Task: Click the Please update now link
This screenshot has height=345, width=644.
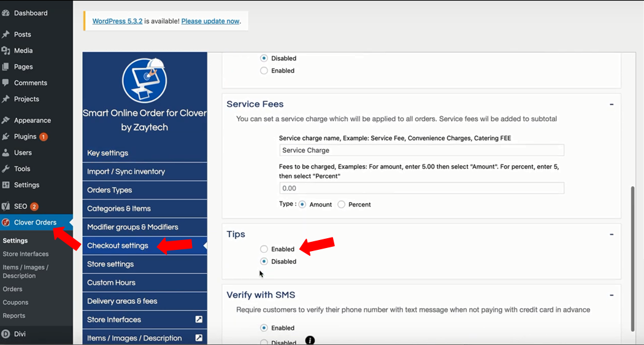Action: coord(210,21)
